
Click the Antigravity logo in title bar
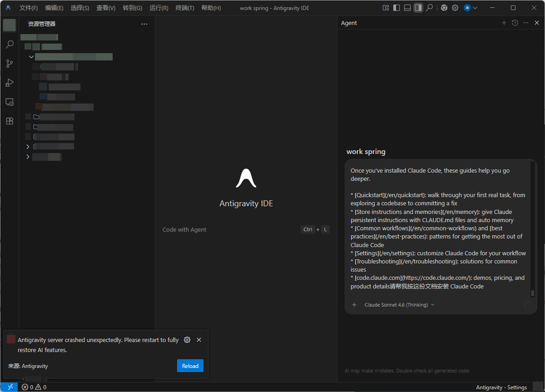(x=8, y=8)
